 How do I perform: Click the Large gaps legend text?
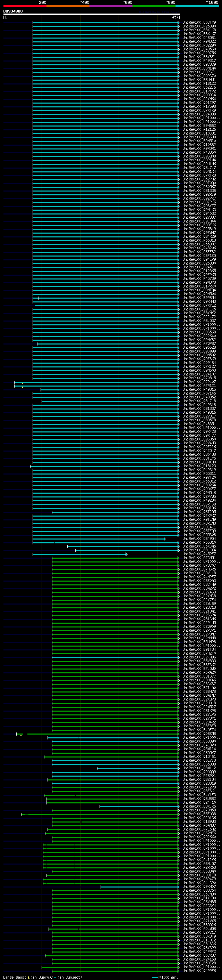click(15, 977)
